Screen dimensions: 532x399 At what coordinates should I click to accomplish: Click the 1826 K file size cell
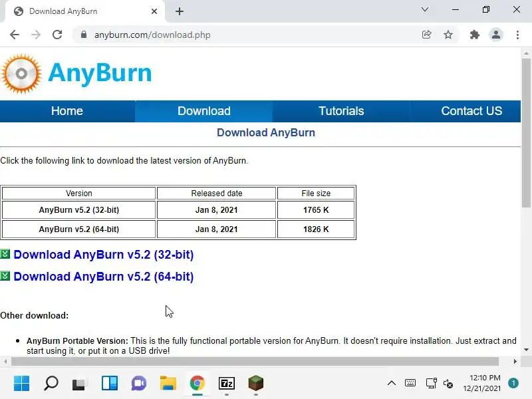tap(316, 229)
